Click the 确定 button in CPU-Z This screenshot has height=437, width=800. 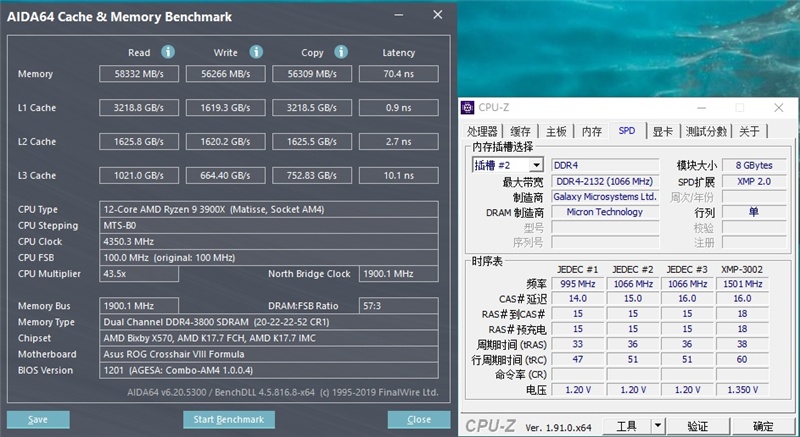click(763, 425)
